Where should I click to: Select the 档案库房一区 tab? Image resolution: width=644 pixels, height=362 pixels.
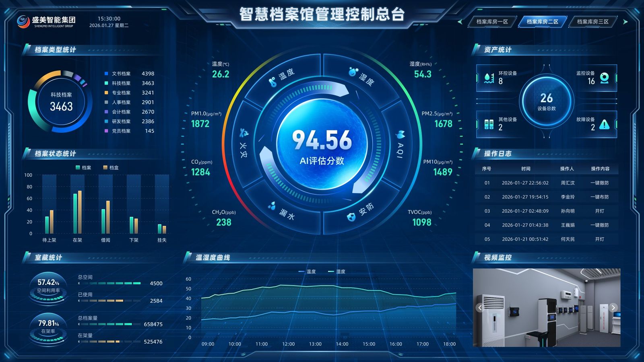click(492, 22)
